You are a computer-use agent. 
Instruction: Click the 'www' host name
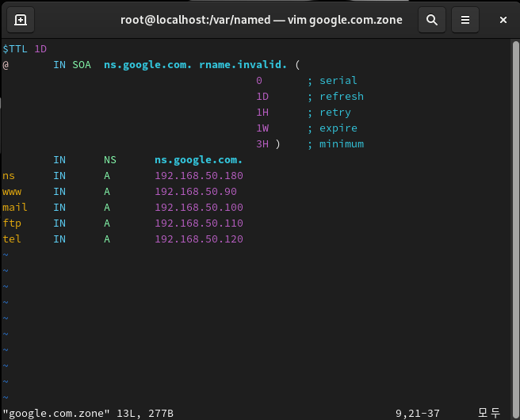[12, 192]
